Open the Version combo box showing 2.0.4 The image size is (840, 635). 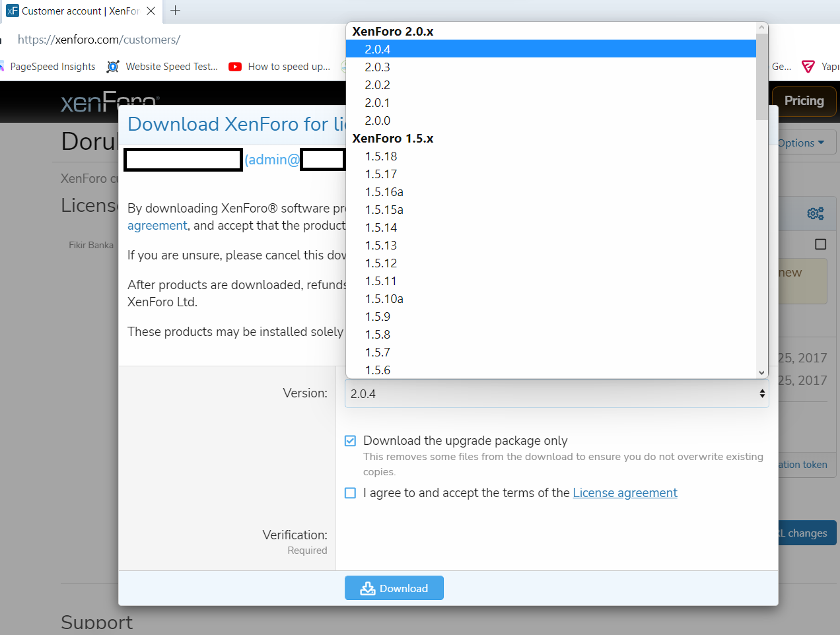click(557, 393)
